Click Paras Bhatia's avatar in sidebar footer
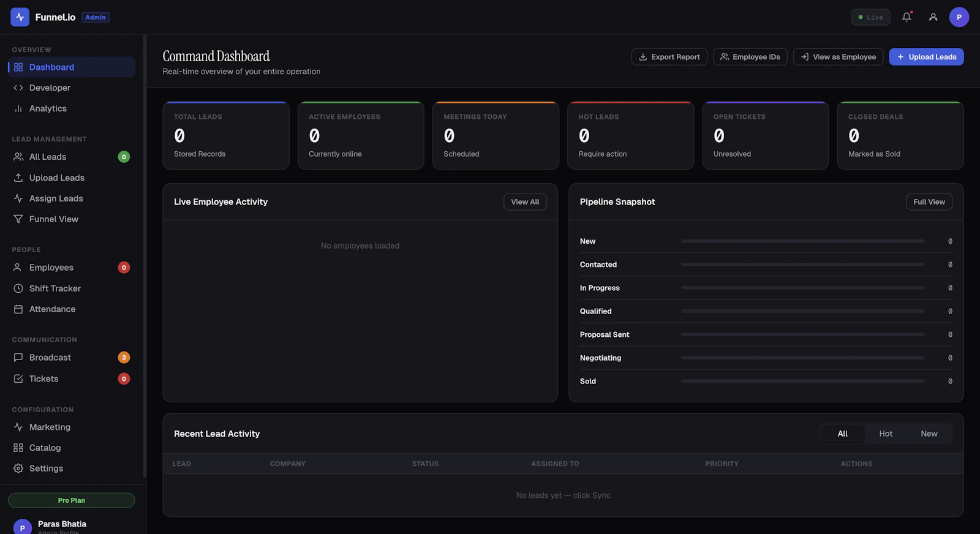The height and width of the screenshot is (534, 980). click(23, 527)
